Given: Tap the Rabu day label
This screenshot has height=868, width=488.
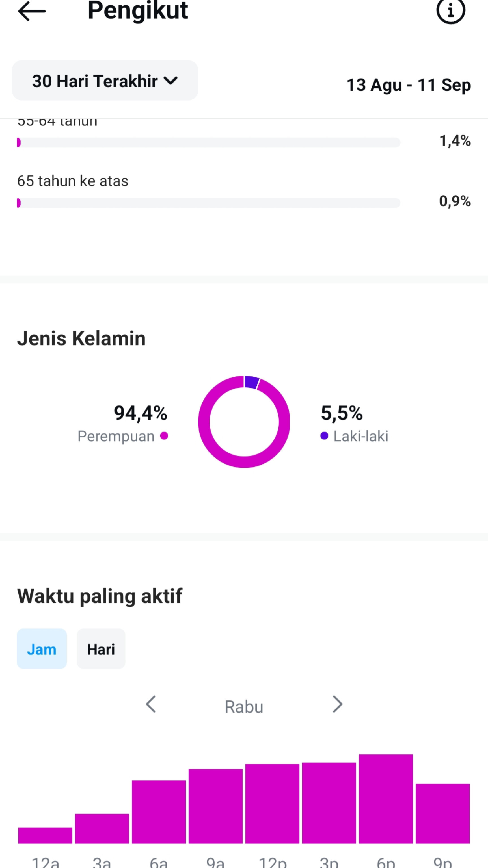Looking at the screenshot, I should click(x=244, y=707).
